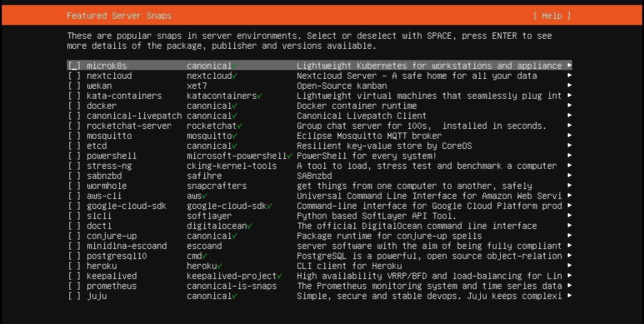The width and height of the screenshot is (644, 324).
Task: Select the juju snap checkbox
Action: pos(74,296)
